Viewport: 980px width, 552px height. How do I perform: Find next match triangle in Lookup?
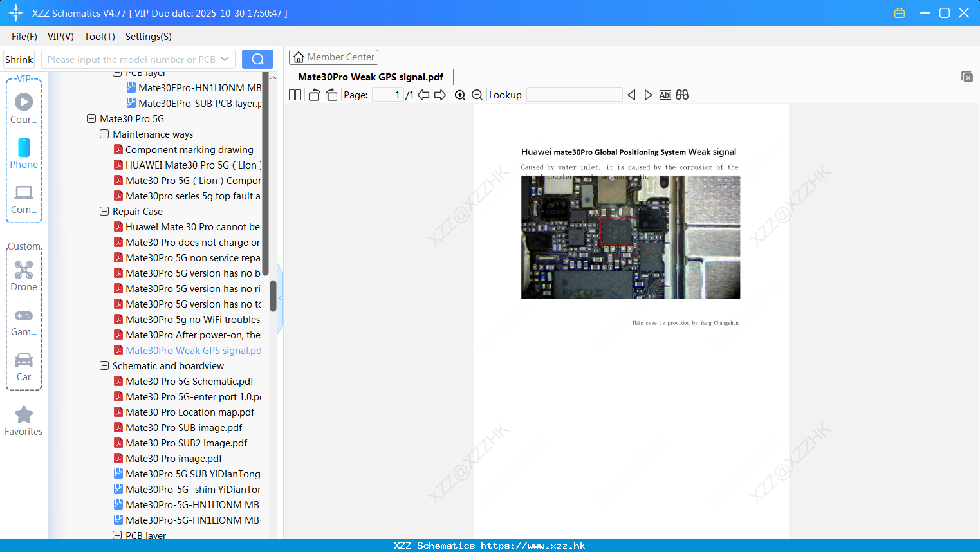click(x=648, y=95)
